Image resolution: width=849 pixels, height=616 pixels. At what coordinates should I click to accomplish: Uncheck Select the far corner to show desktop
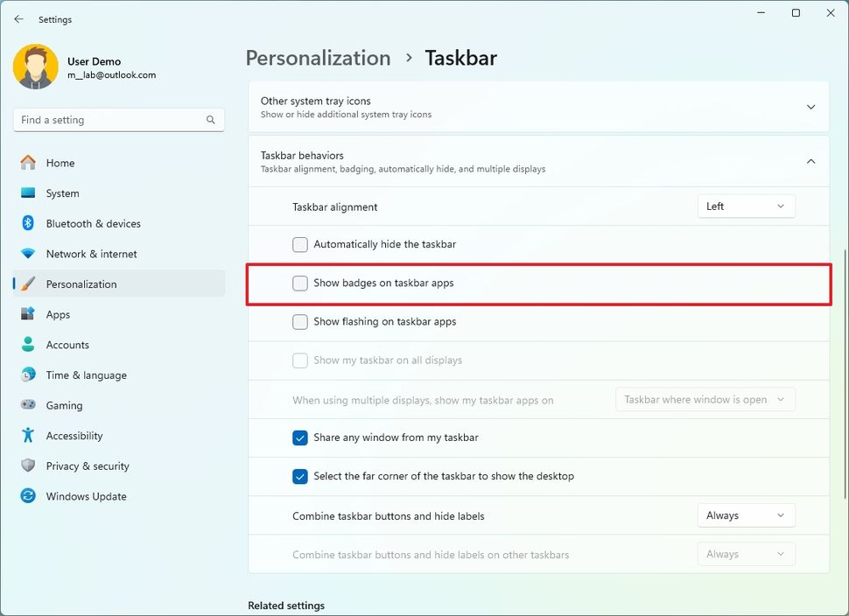coord(300,476)
